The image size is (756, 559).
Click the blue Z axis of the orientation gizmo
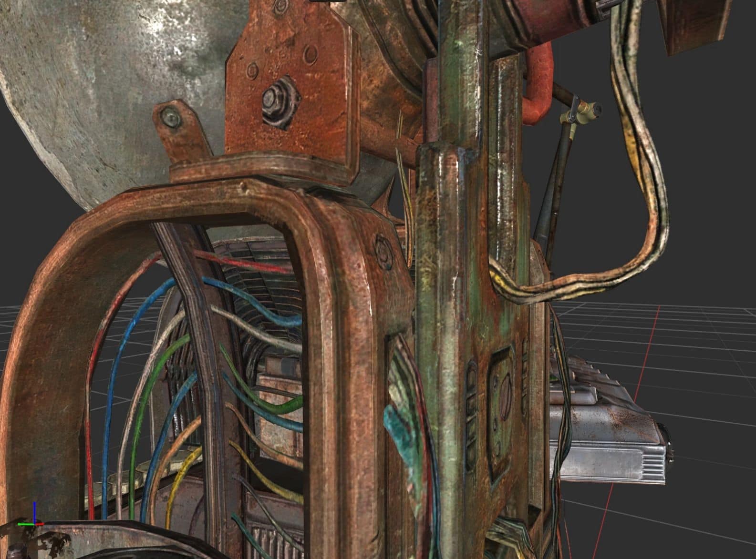click(34, 511)
